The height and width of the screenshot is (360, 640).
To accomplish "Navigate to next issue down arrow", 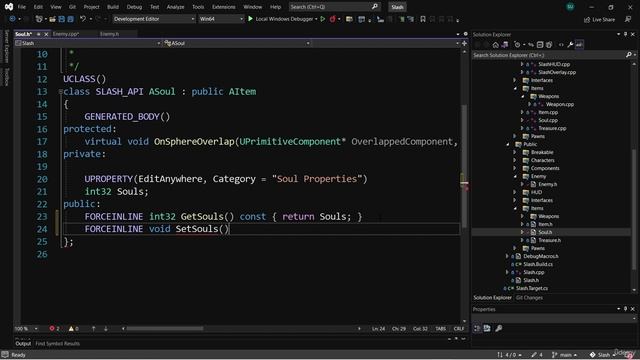I will click(x=106, y=329).
